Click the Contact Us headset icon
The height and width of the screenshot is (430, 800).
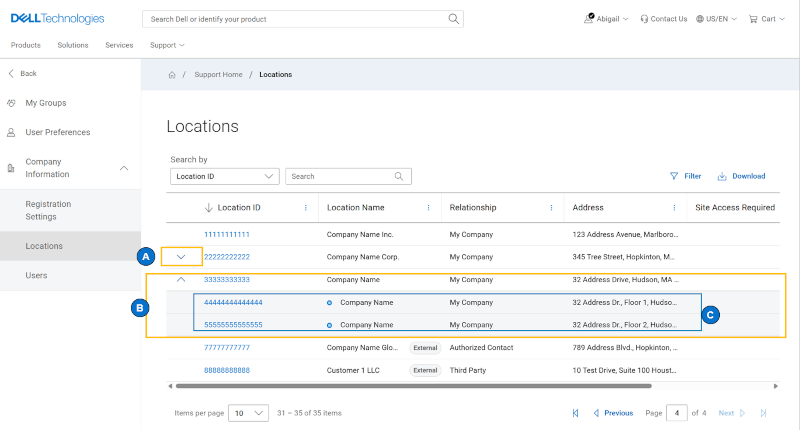point(644,19)
